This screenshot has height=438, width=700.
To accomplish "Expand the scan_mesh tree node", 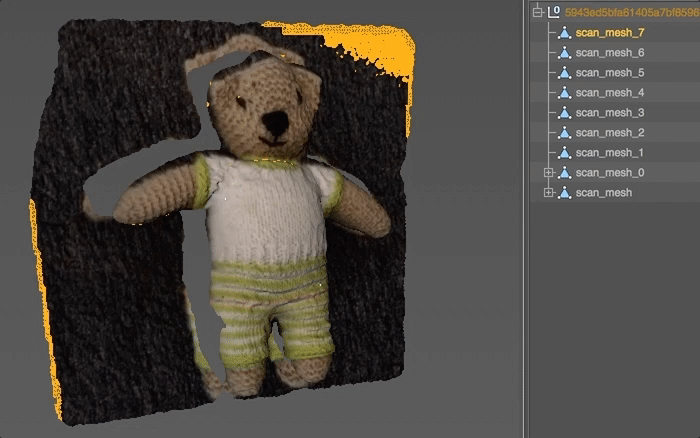I will point(548,193).
